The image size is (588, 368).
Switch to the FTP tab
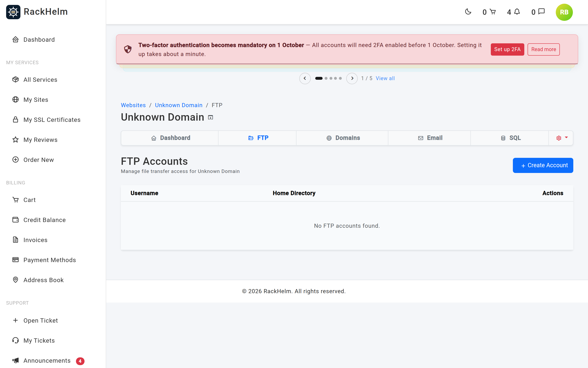click(257, 138)
